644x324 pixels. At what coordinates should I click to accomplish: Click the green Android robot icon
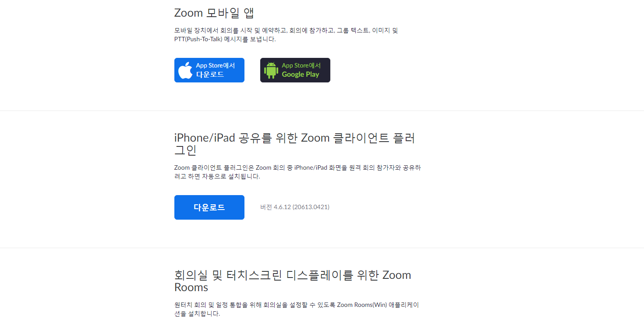[x=271, y=70]
